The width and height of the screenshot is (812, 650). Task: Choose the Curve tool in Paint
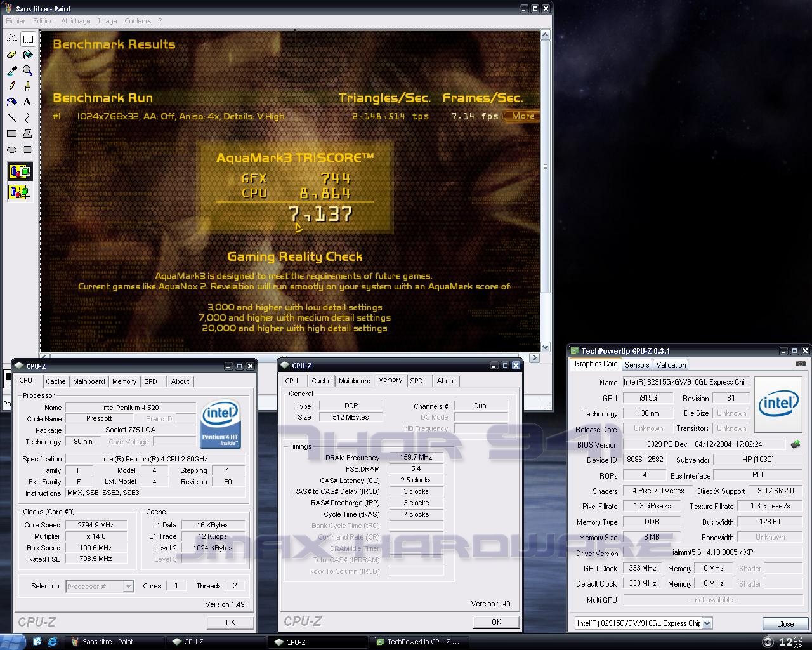coord(27,117)
